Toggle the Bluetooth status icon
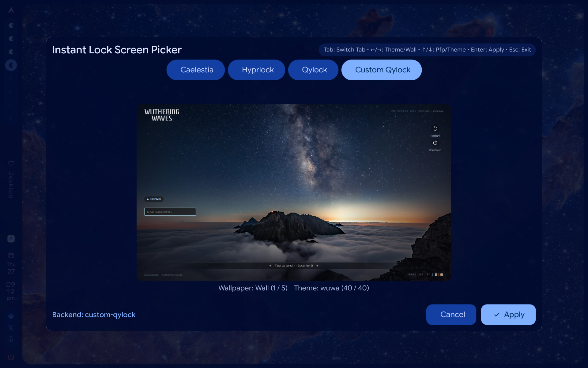Screen dimensions: 588x368 pyautogui.click(x=11, y=328)
